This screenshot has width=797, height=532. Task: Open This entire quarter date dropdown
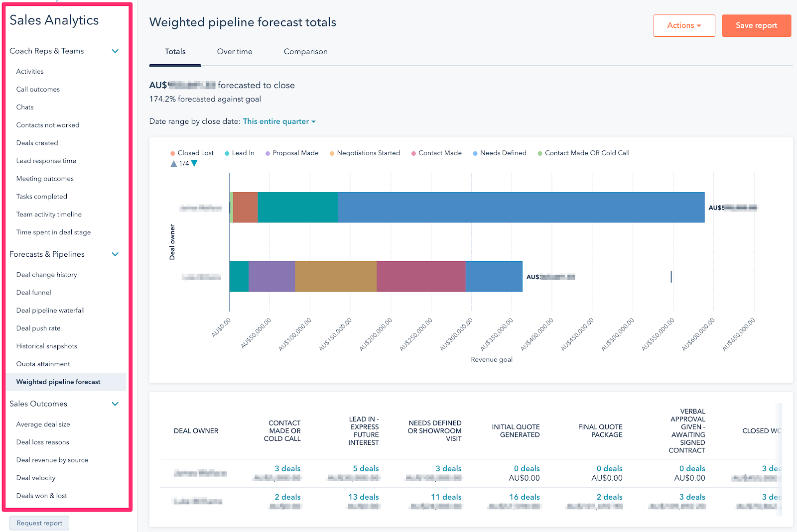(279, 121)
